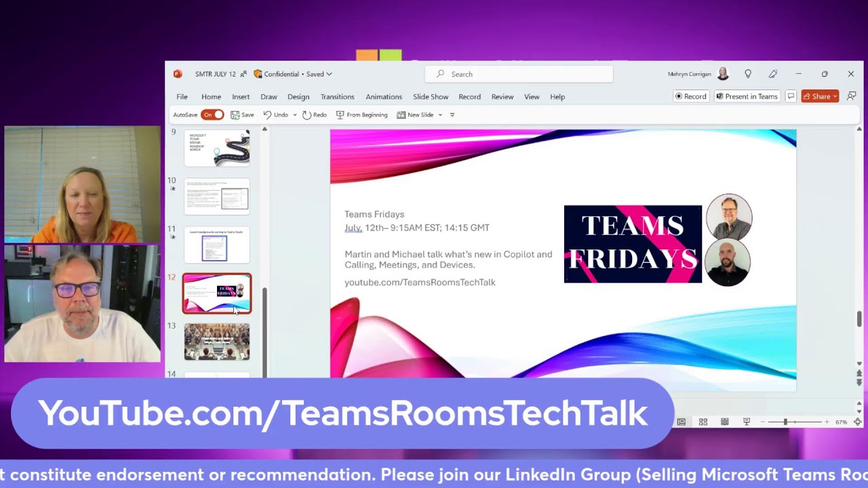Go to next slide double-arrow button
This screenshot has width=868, height=488.
click(859, 382)
